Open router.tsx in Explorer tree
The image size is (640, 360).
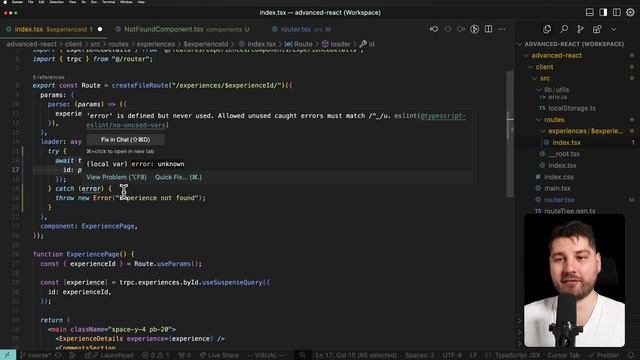(559, 200)
